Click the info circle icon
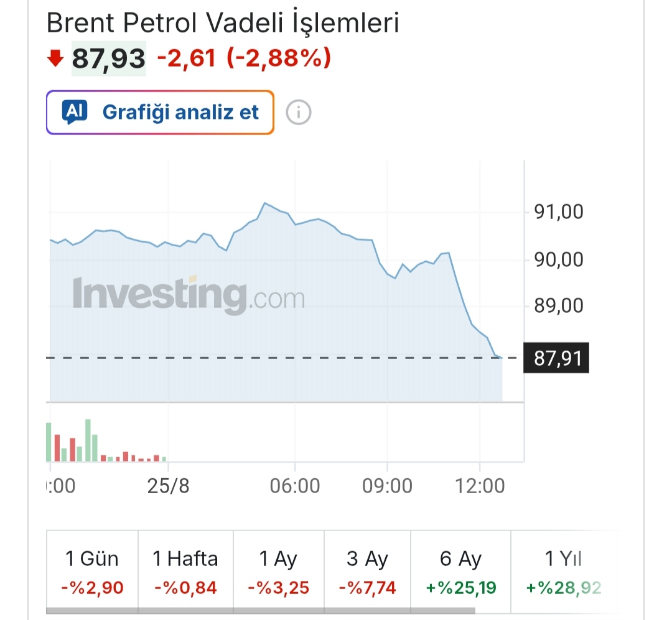 [298, 113]
